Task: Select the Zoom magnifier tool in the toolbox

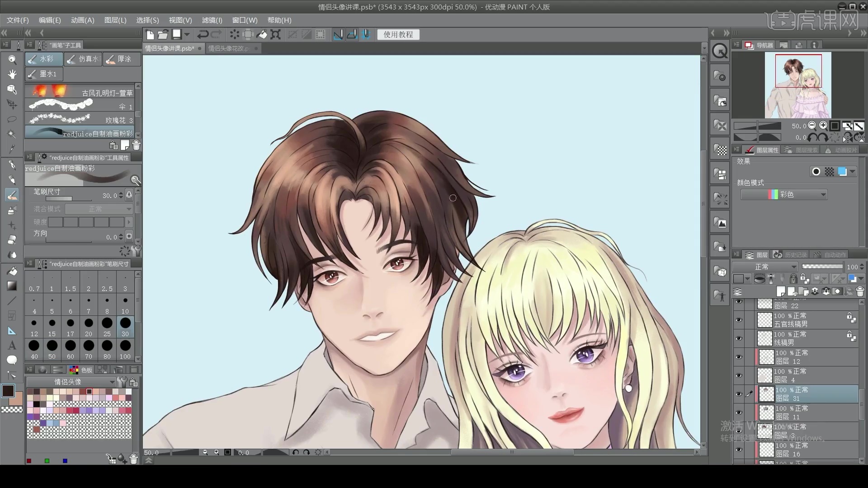Action: (x=12, y=59)
